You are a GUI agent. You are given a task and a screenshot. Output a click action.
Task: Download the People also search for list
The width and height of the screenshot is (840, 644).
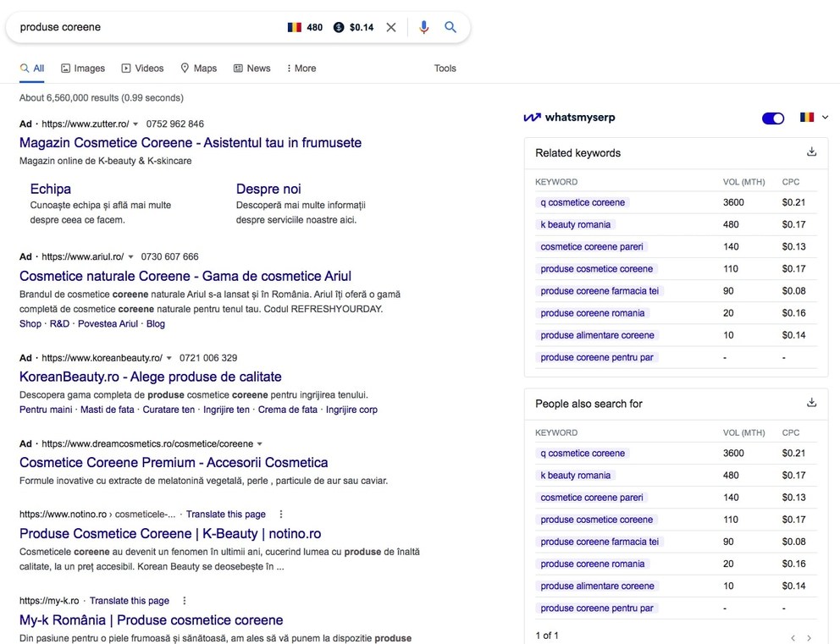[x=811, y=403]
